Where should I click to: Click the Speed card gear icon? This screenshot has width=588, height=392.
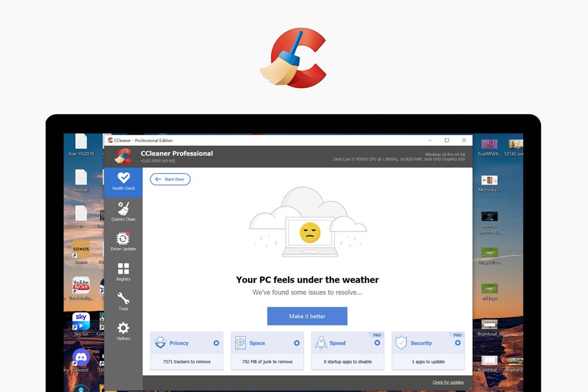click(x=377, y=343)
